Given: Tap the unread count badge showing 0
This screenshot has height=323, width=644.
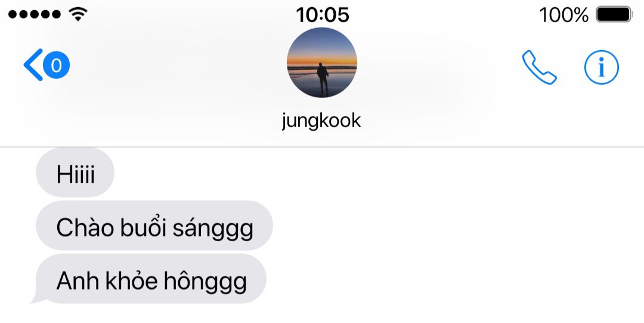Looking at the screenshot, I should (x=56, y=64).
